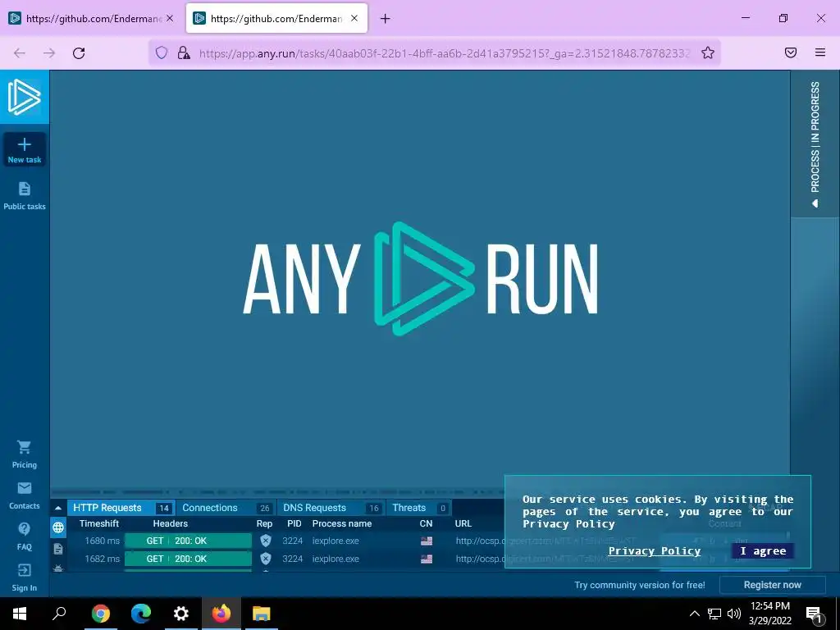The width and height of the screenshot is (840, 630).
Task: Expand the PROCESS | IN PROGRESS side panel
Action: point(815,144)
